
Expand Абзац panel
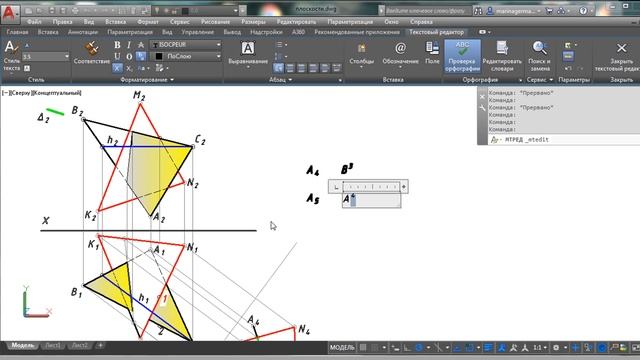[280, 80]
